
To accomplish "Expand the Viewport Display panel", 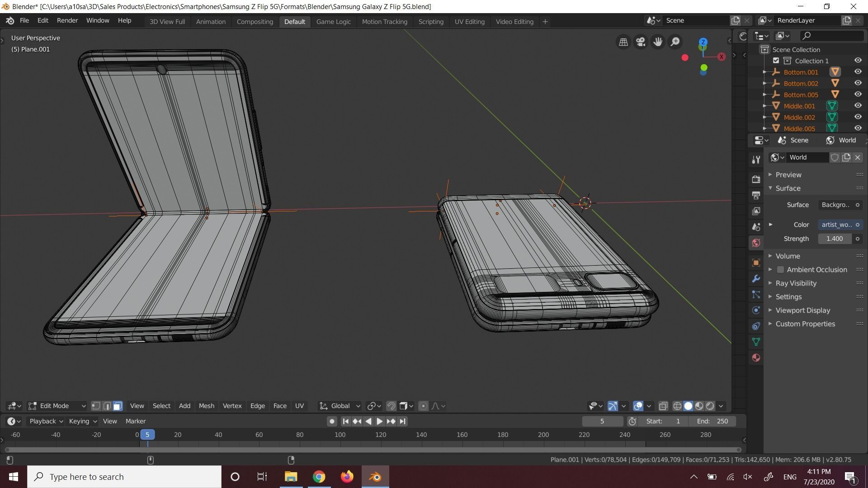I will 802,310.
